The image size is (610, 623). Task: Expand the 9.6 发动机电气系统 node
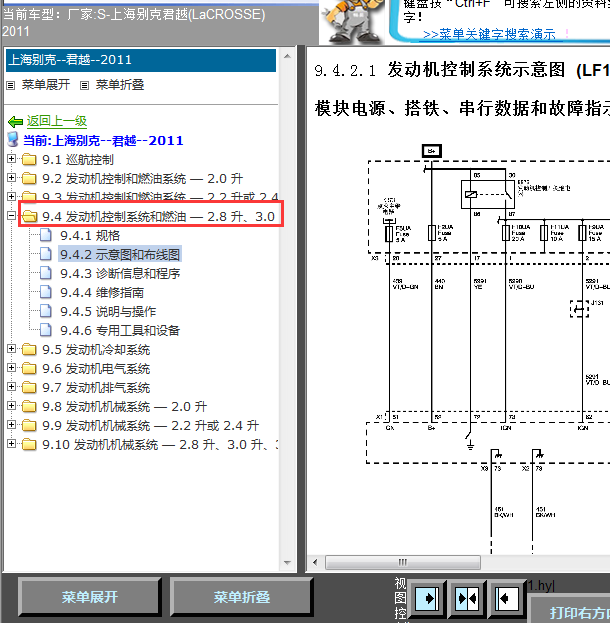coord(12,368)
